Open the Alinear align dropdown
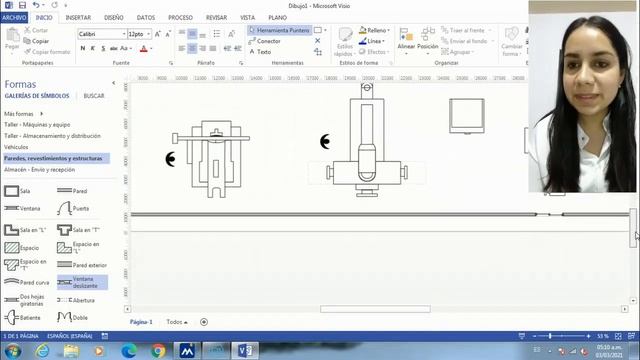Image resolution: width=640 pixels, height=360 pixels. (x=407, y=41)
